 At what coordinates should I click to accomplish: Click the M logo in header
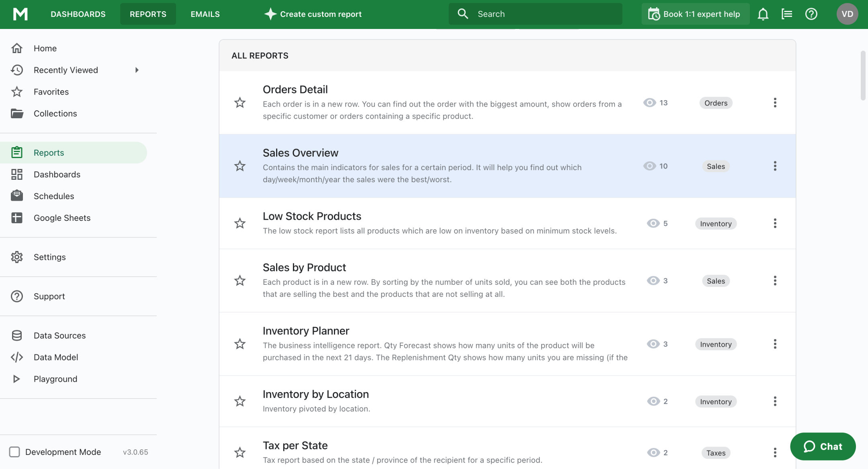[20, 14]
